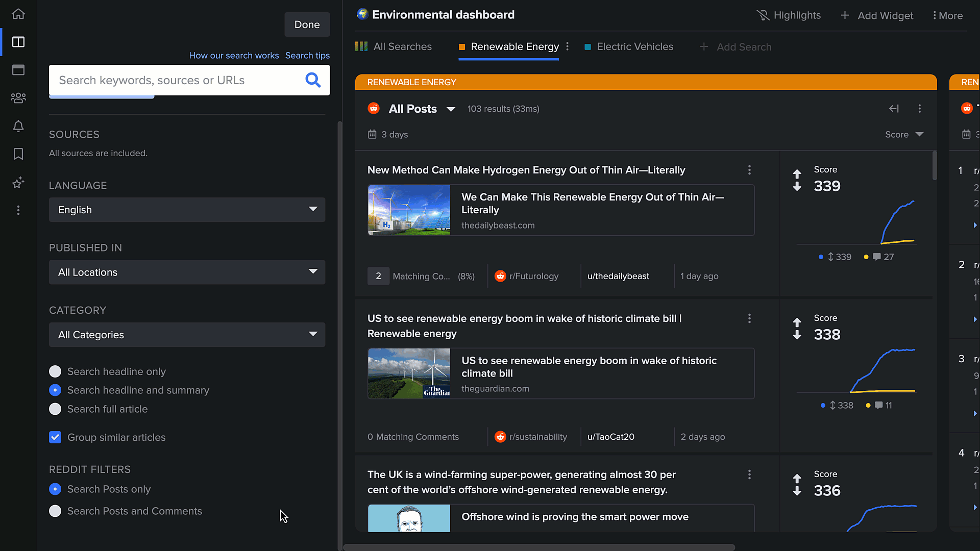Click the RENEWABLE ENERGY orange header bar
This screenshot has width=980, height=551.
pos(646,82)
